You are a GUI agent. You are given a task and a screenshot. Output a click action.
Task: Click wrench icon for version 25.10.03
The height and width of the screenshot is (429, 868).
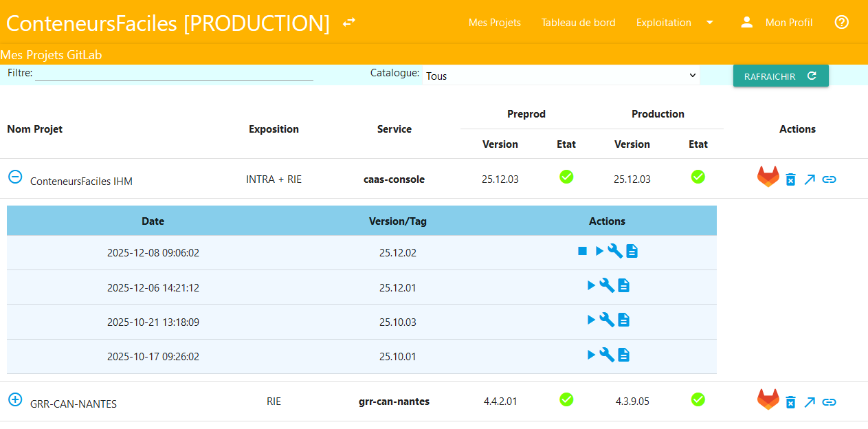[x=607, y=320]
